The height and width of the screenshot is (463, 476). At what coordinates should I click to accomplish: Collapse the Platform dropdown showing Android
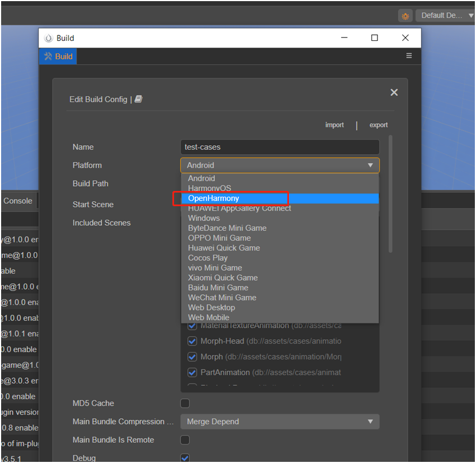tap(280, 165)
